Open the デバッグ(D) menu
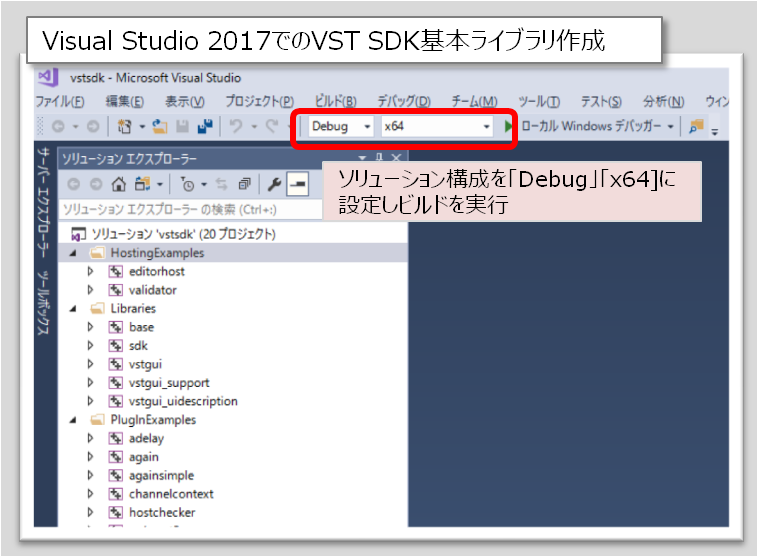The width and height of the screenshot is (758, 557). [x=404, y=101]
